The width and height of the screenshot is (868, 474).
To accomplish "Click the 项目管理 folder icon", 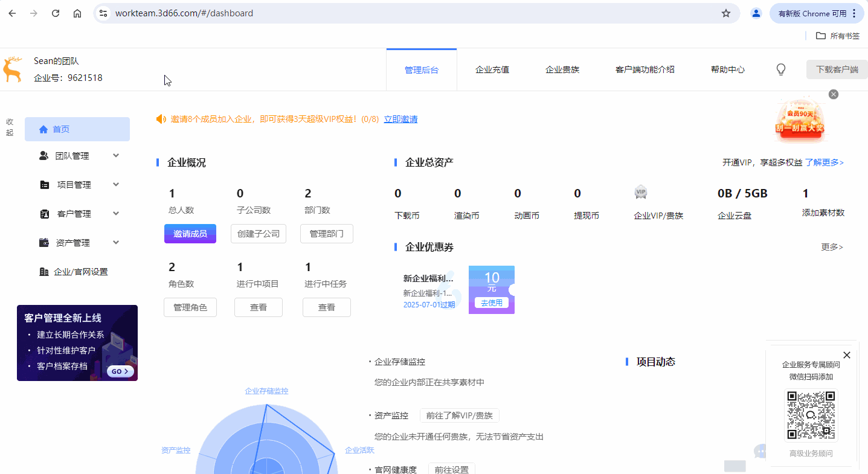I will 45,185.
